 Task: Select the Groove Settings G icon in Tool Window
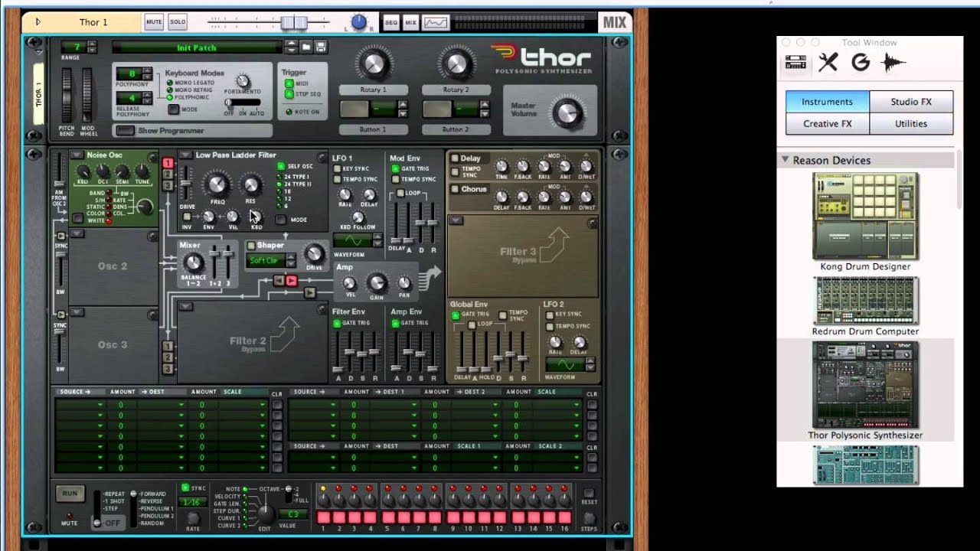click(861, 63)
